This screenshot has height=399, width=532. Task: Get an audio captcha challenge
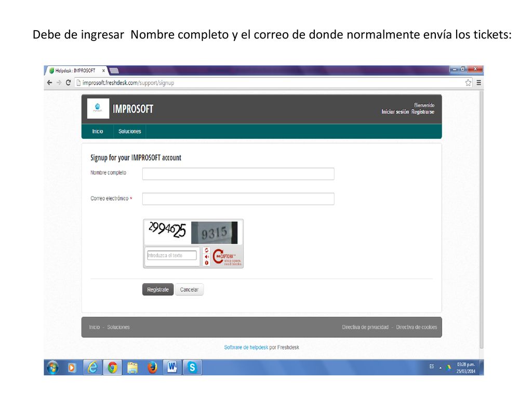click(x=207, y=257)
